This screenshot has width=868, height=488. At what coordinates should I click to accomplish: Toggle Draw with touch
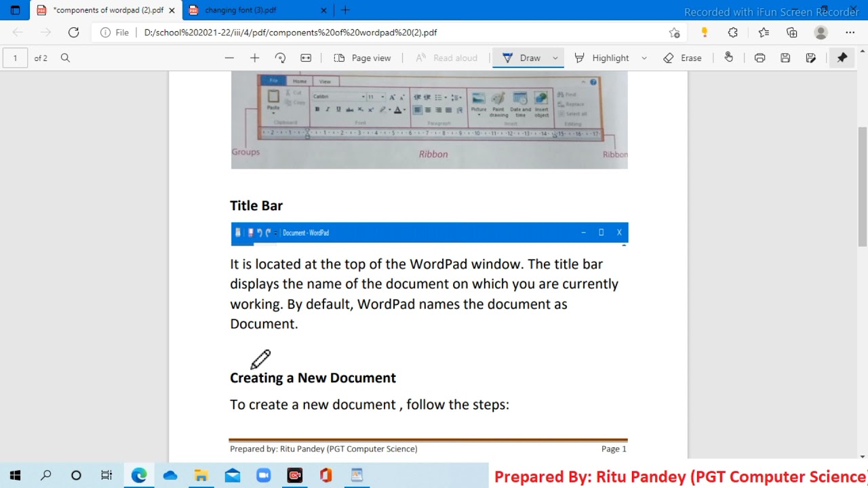728,58
